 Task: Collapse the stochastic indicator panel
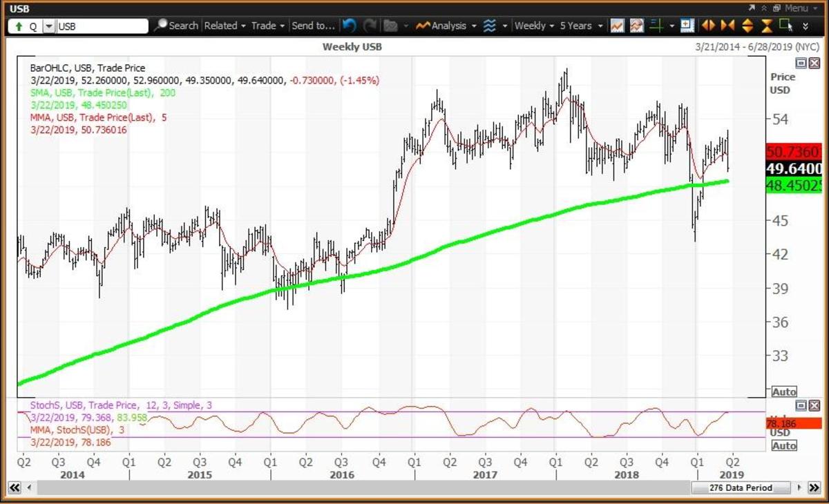[801, 405]
